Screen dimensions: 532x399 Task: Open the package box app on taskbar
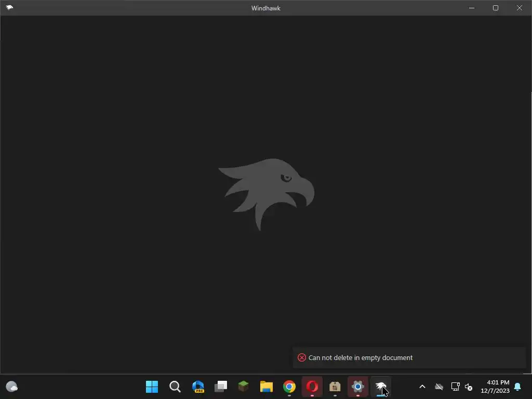point(335,387)
